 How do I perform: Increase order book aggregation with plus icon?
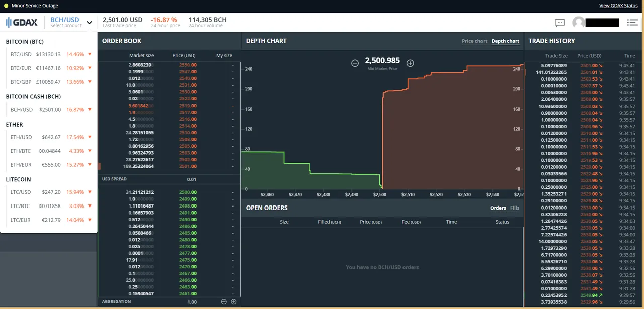coord(233,302)
